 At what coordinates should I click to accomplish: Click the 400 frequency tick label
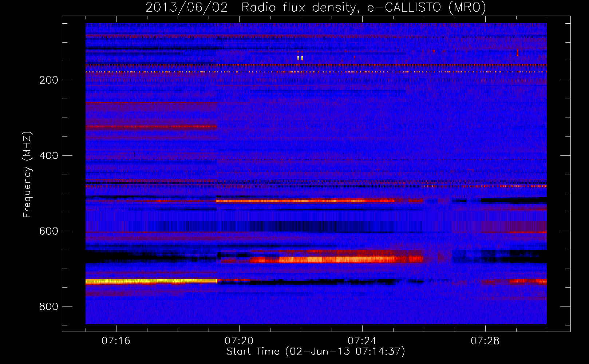(x=49, y=156)
